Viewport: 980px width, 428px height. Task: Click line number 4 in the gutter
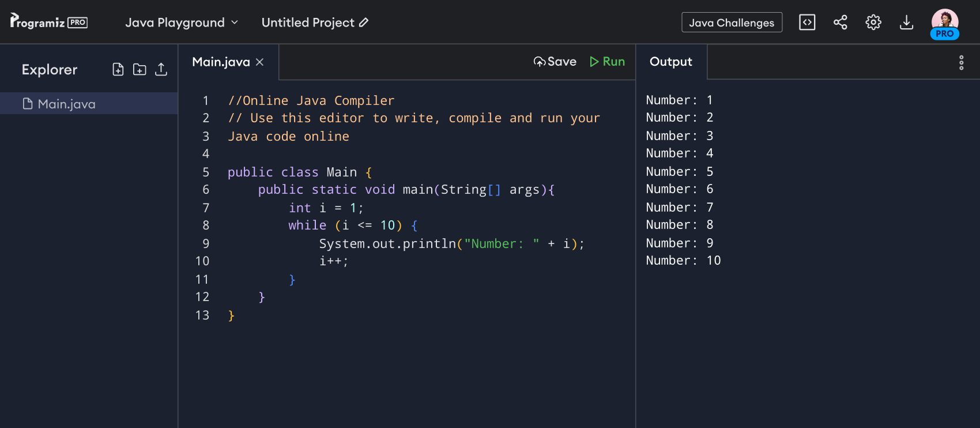click(x=206, y=154)
